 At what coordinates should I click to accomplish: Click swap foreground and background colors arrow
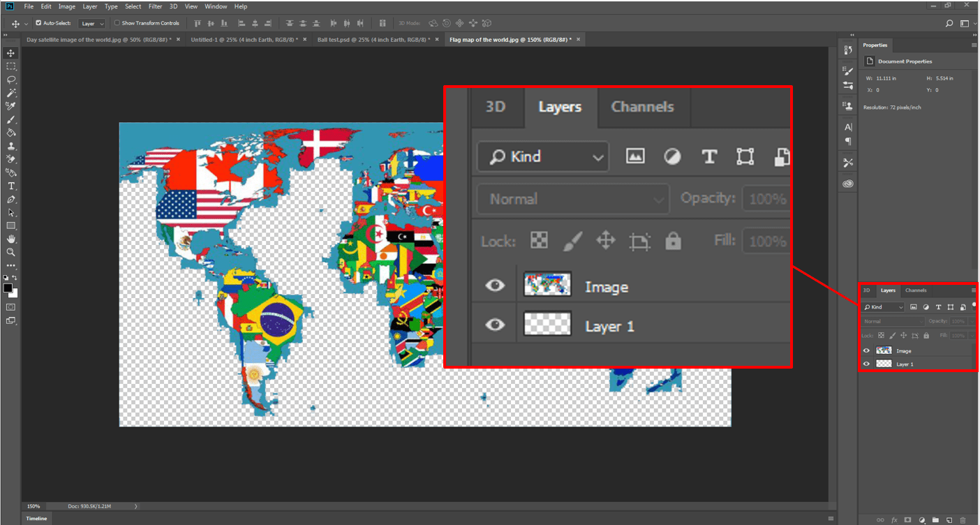tap(15, 279)
